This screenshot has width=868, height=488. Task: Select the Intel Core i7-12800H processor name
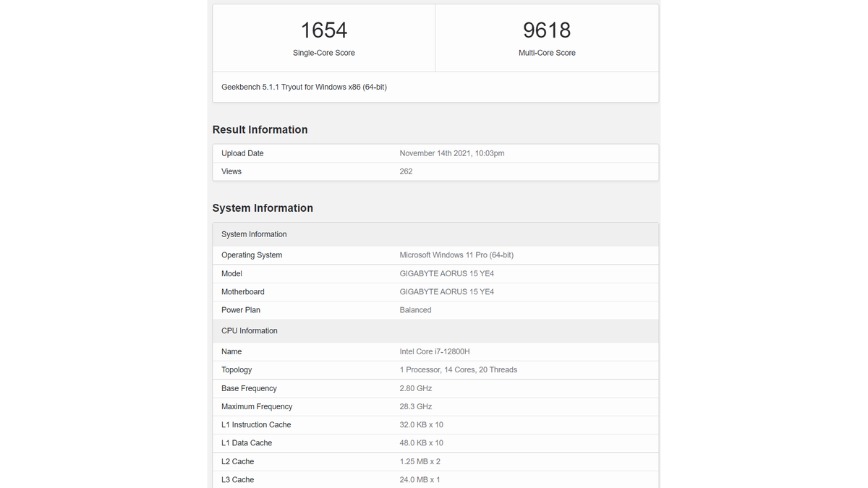[x=435, y=351]
